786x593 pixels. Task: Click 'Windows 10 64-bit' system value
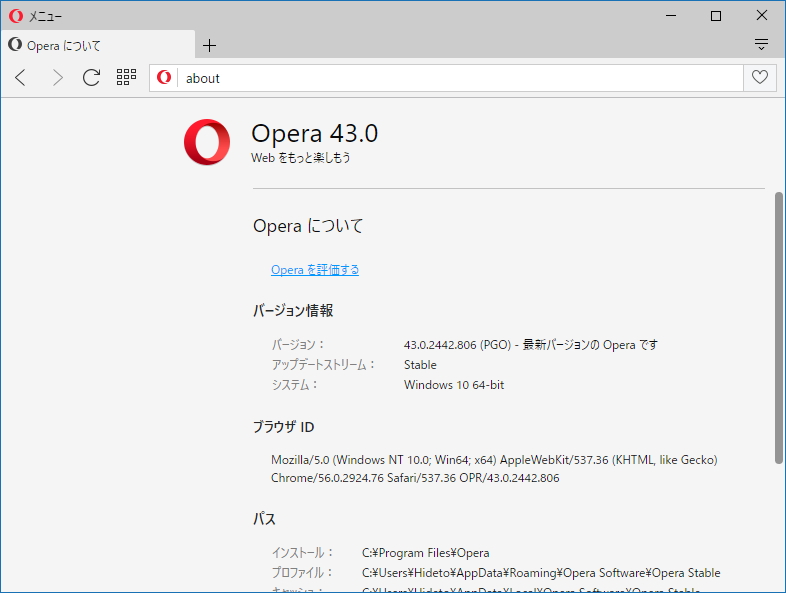tap(454, 385)
